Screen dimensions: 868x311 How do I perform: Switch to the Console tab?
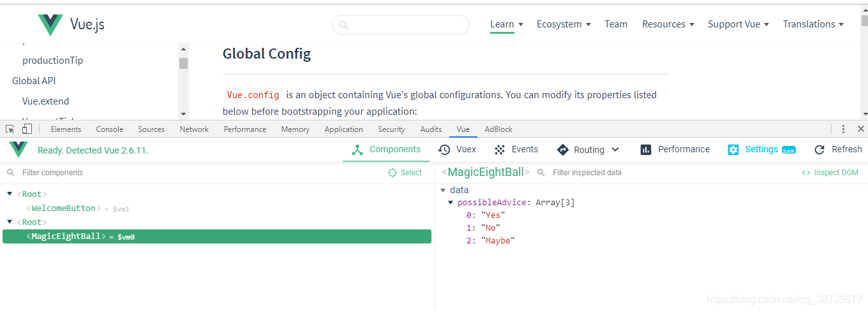pos(110,129)
